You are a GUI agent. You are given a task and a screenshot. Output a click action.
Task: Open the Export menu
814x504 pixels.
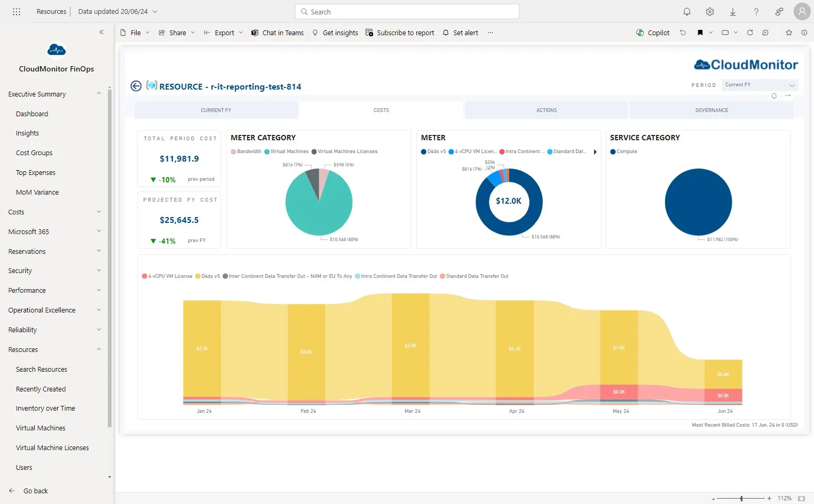point(223,33)
